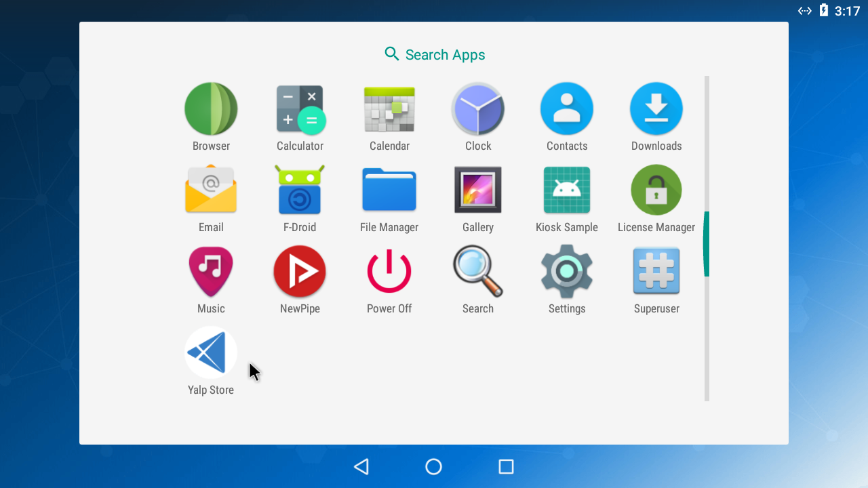The height and width of the screenshot is (488, 868).
Task: Open the Settings app
Action: [567, 271]
